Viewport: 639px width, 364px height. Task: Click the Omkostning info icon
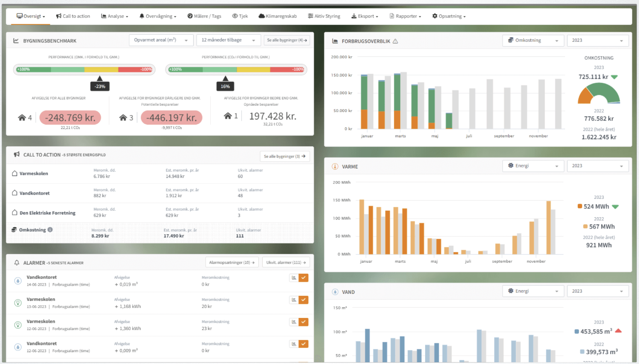pyautogui.click(x=50, y=230)
